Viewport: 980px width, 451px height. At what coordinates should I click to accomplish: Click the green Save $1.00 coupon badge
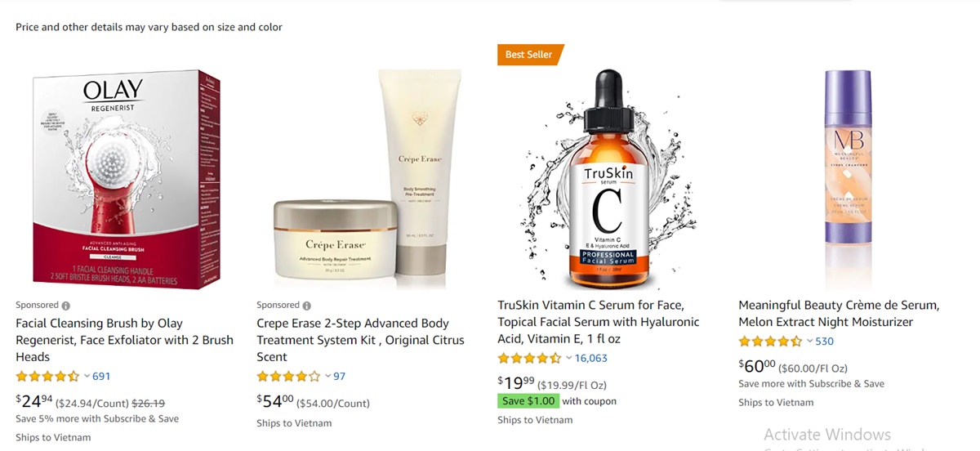[x=528, y=401]
